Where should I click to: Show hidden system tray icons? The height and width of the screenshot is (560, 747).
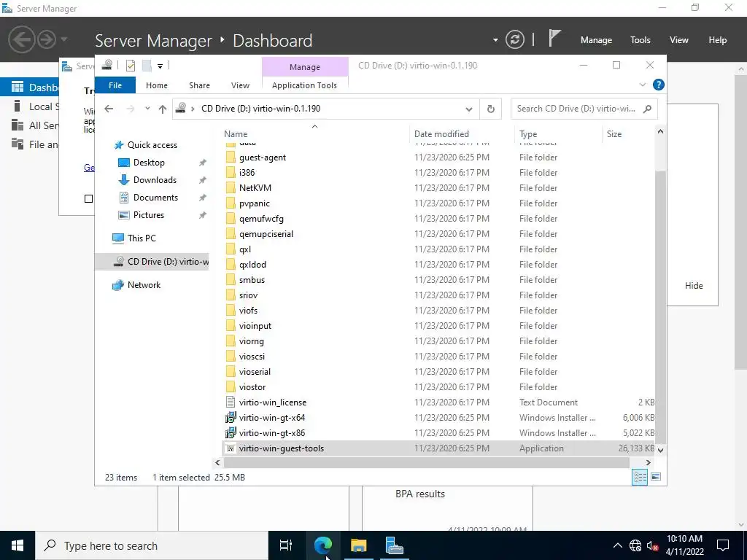(x=617, y=545)
